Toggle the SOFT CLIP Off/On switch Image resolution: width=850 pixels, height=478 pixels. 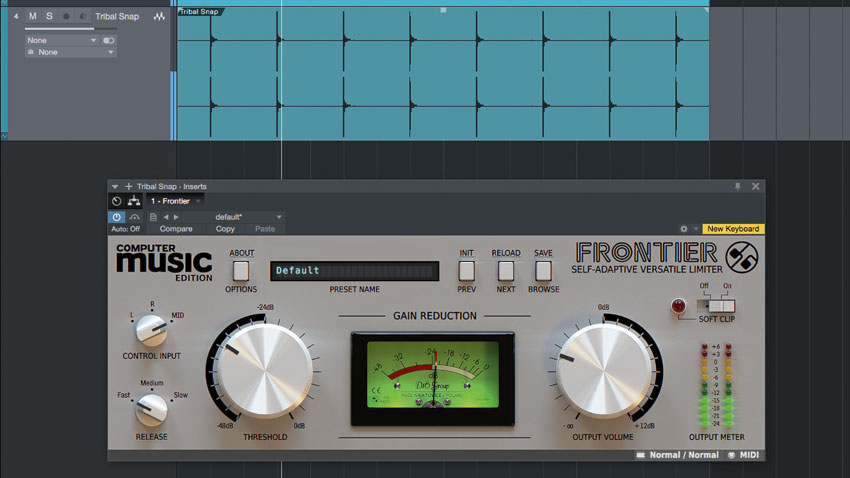(x=716, y=306)
